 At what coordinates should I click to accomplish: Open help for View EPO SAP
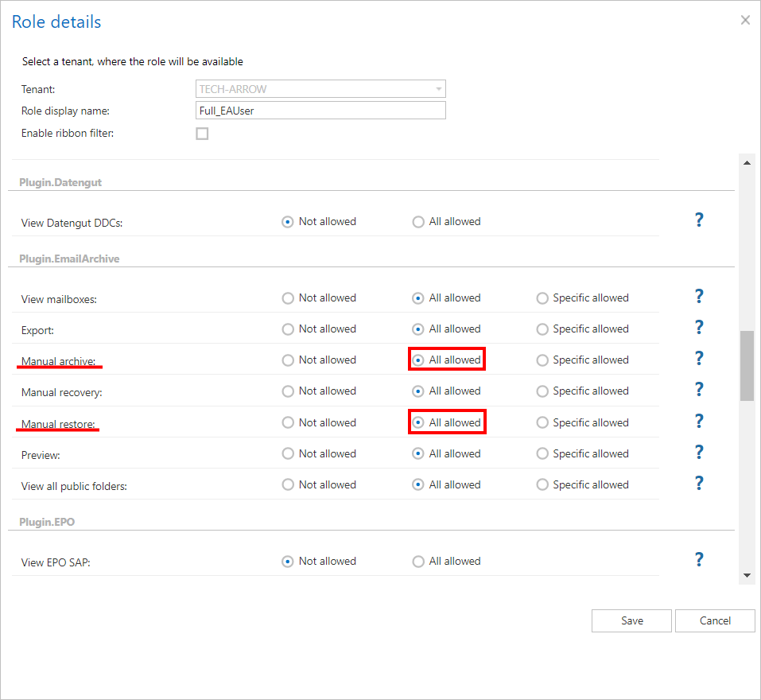[699, 560]
